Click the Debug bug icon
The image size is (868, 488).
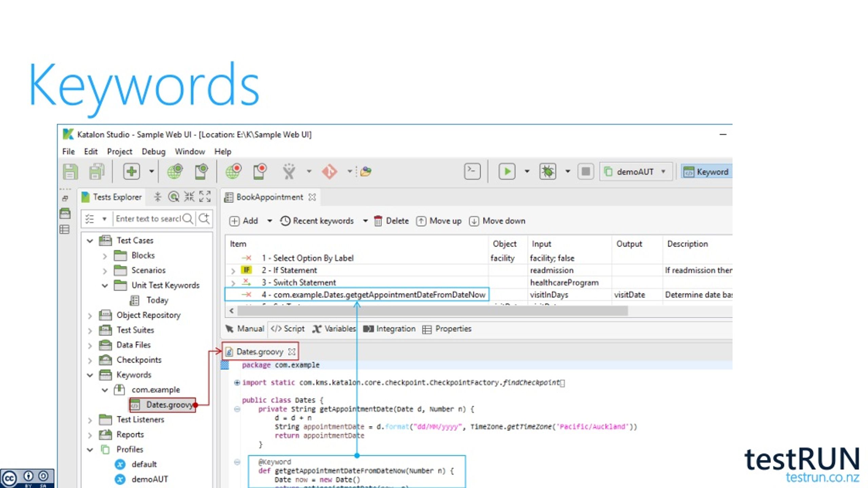tap(548, 171)
